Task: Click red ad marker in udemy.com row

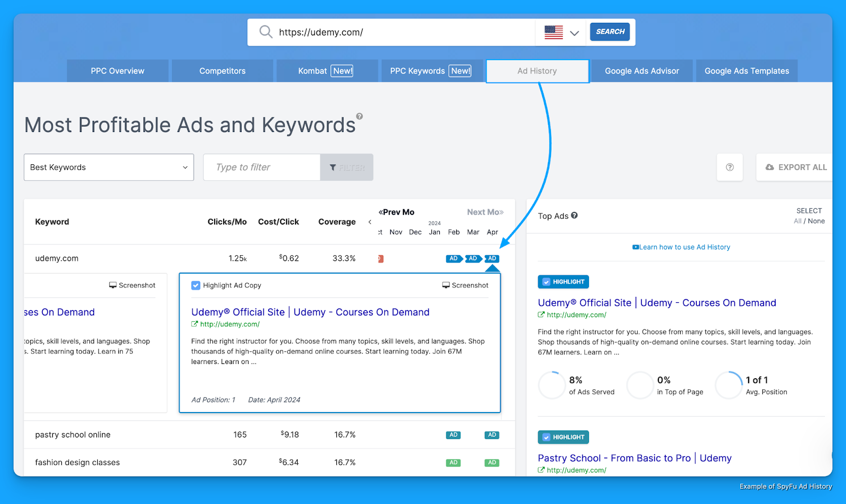Action: click(x=381, y=259)
